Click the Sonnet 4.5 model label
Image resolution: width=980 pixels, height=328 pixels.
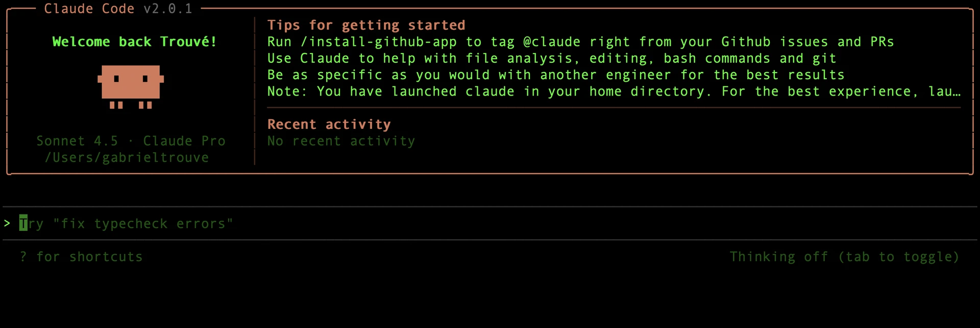pos(77,141)
